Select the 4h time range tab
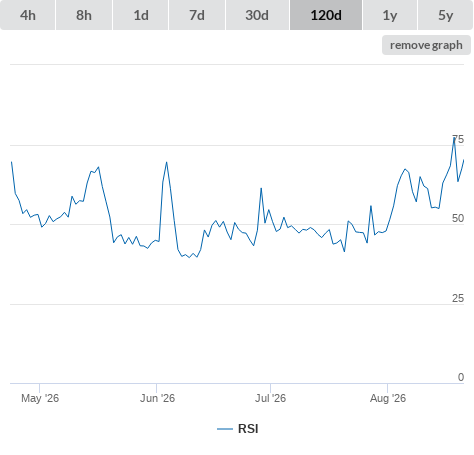This screenshot has height=455, width=474. click(x=28, y=15)
